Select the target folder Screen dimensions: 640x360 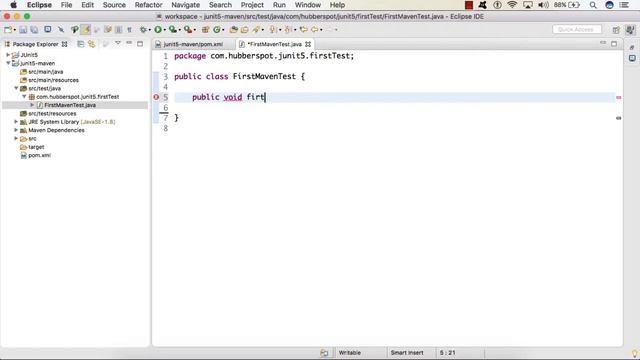tap(36, 147)
